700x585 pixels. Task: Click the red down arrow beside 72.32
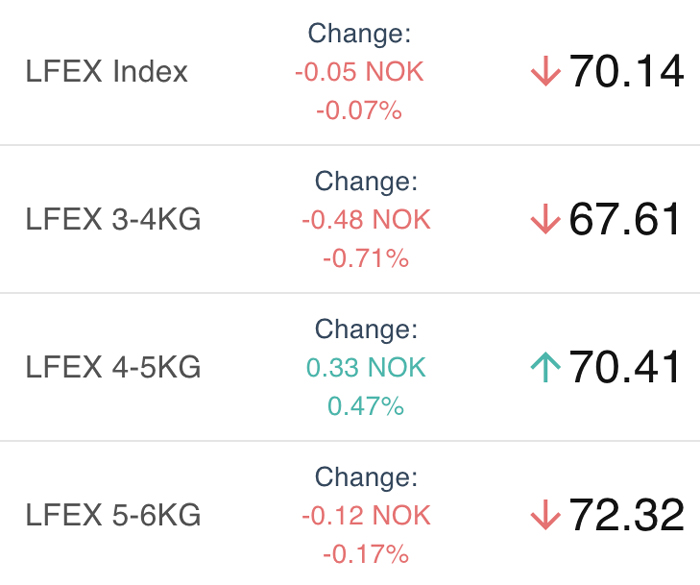coord(546,515)
